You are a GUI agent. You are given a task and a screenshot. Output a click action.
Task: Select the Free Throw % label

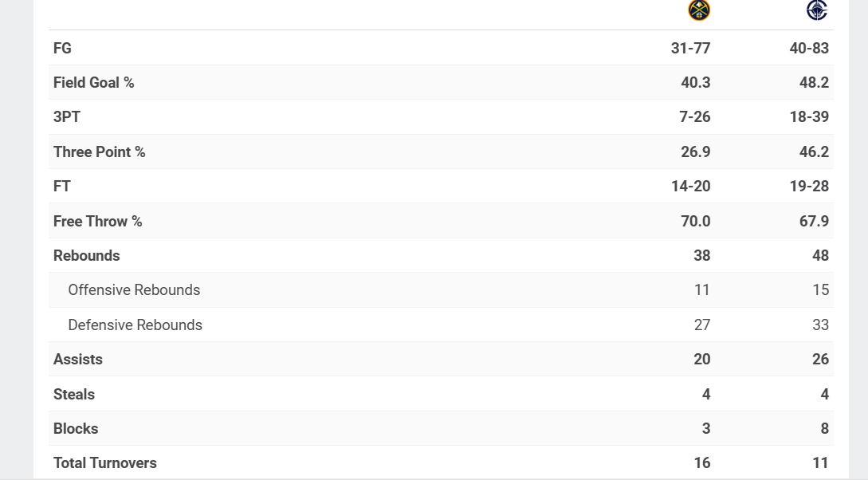click(97, 221)
